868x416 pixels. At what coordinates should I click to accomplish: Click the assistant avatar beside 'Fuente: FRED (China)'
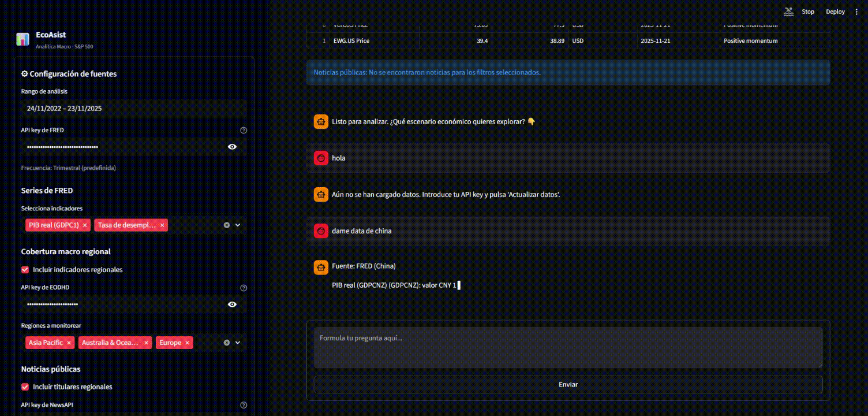(x=321, y=267)
